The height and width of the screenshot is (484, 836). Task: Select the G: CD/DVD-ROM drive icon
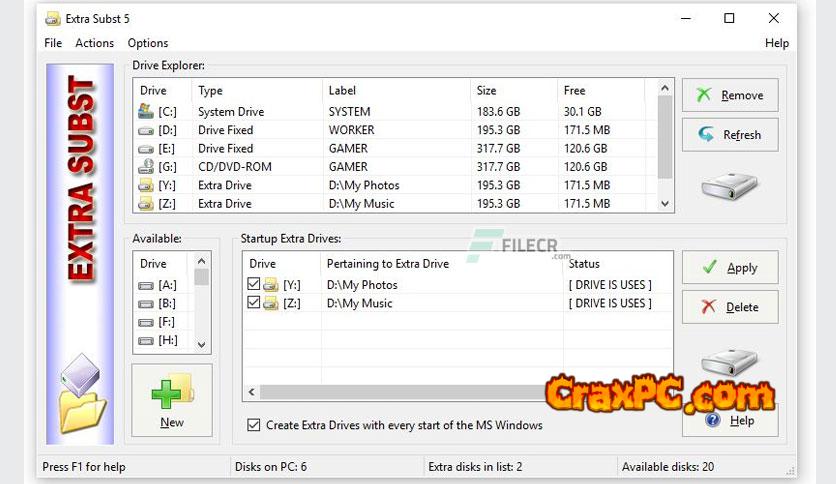click(x=146, y=167)
